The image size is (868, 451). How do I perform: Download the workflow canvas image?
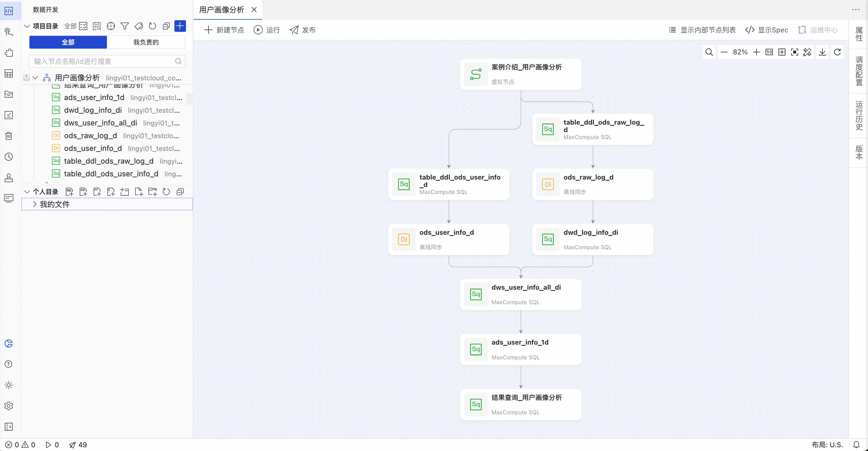coord(822,52)
